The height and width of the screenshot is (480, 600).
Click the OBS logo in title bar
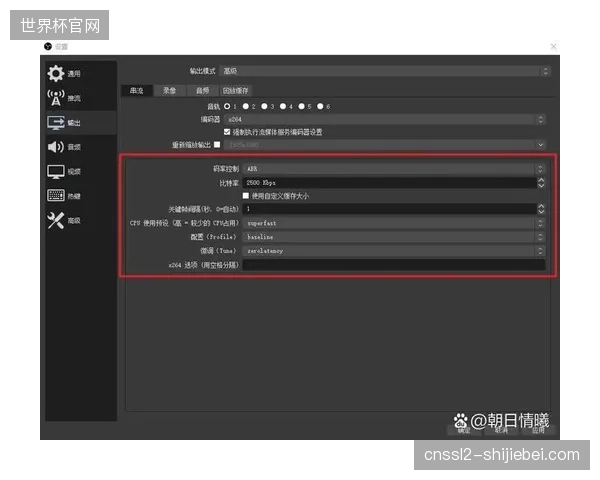48,47
